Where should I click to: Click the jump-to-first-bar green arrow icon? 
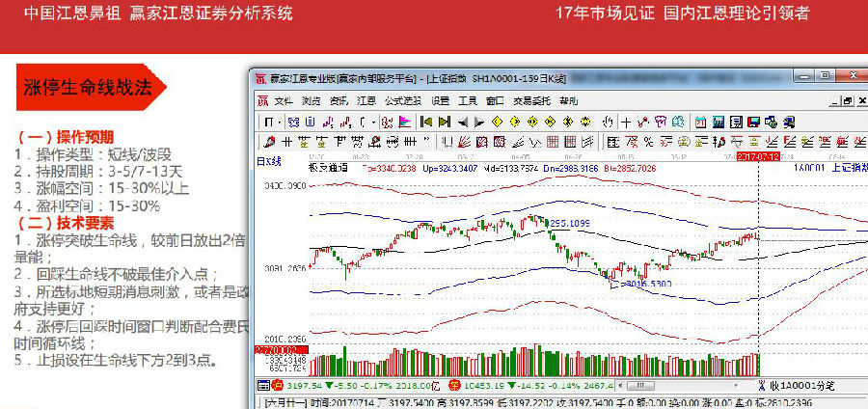tap(424, 122)
